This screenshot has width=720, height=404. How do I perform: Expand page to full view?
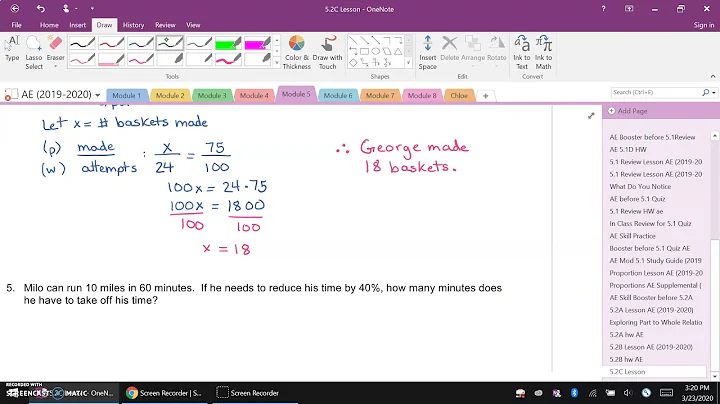[x=591, y=116]
